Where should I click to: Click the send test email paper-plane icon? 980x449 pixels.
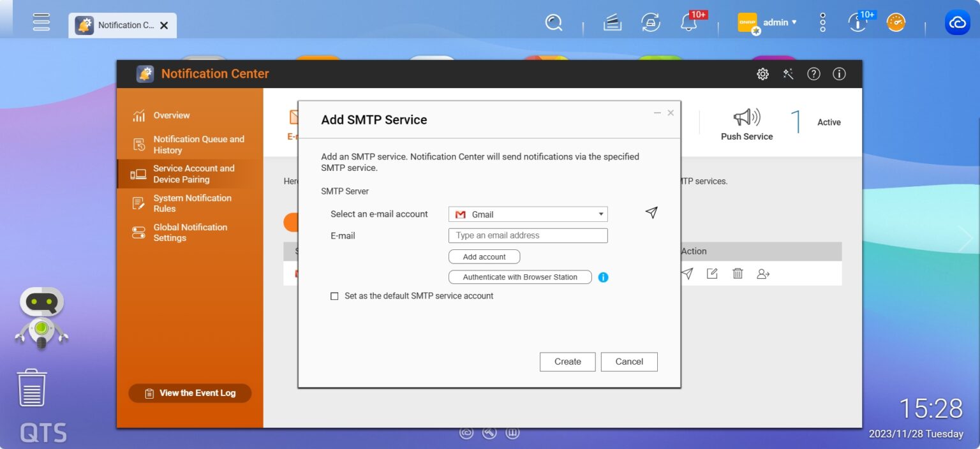tap(651, 213)
